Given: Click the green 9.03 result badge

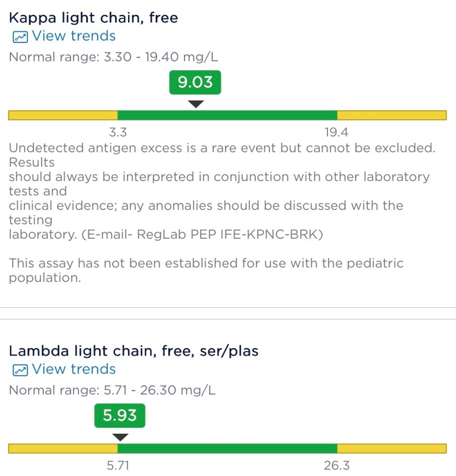Looking at the screenshot, I should 195,83.
